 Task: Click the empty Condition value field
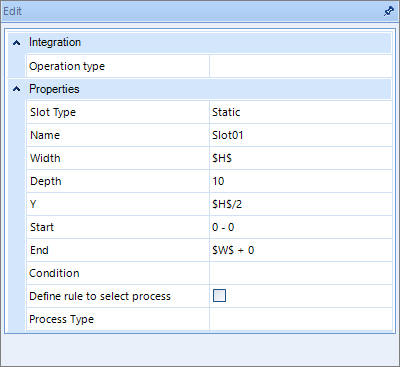[x=301, y=273]
